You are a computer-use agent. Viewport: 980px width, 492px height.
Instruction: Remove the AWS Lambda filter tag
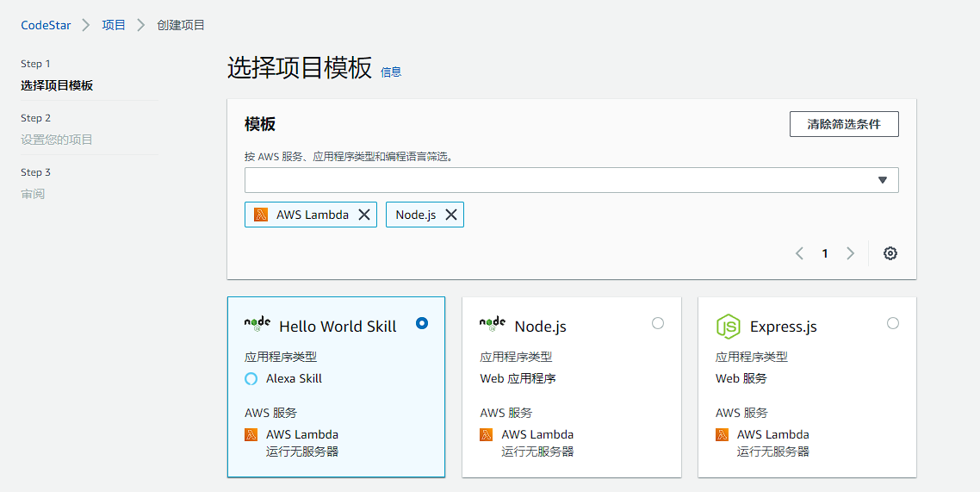pyautogui.click(x=364, y=215)
